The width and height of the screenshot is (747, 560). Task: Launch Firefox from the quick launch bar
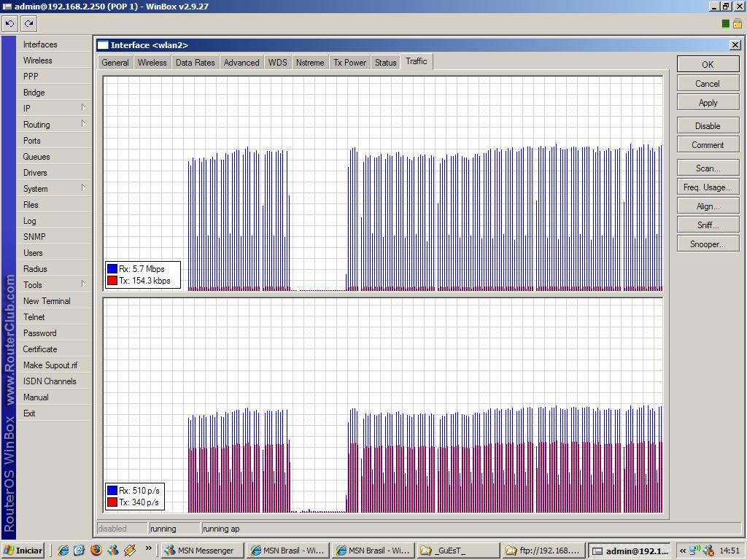click(96, 550)
